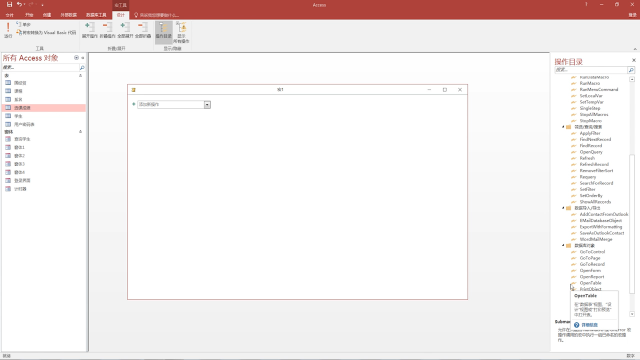
Task: Click the navigation pane search box
Action: [x=40, y=67]
